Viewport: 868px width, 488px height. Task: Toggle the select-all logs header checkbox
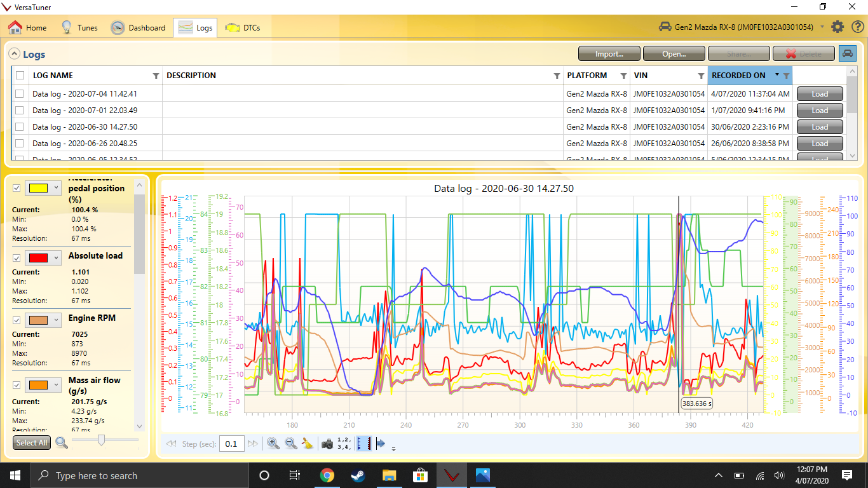click(20, 76)
